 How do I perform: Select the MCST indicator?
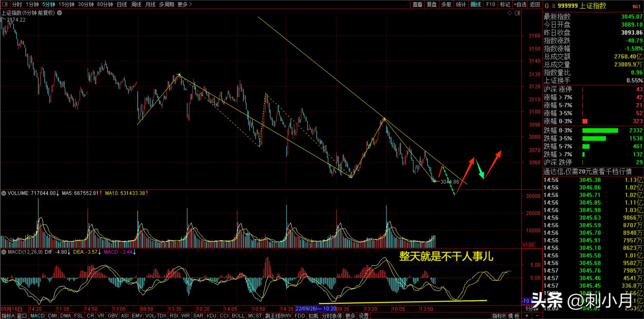coord(255,316)
